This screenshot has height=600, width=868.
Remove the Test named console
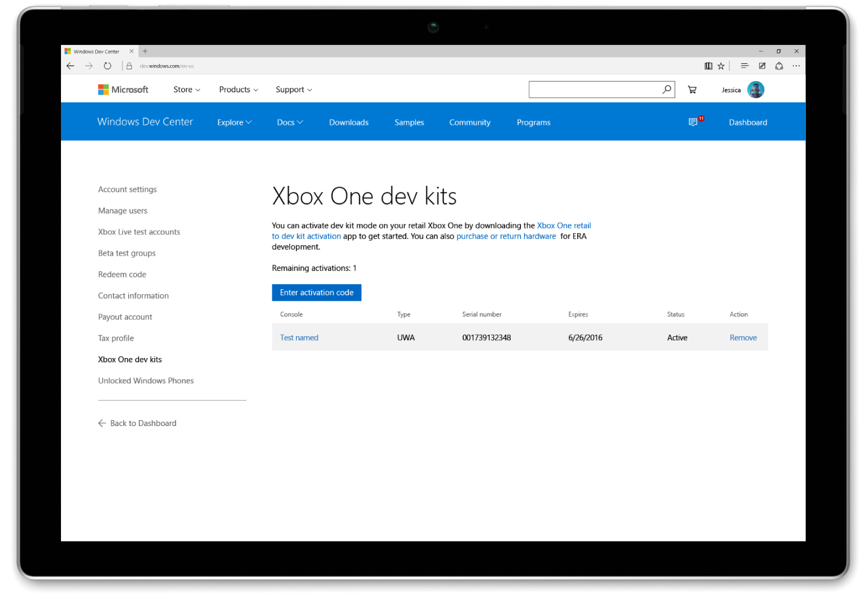(x=743, y=337)
